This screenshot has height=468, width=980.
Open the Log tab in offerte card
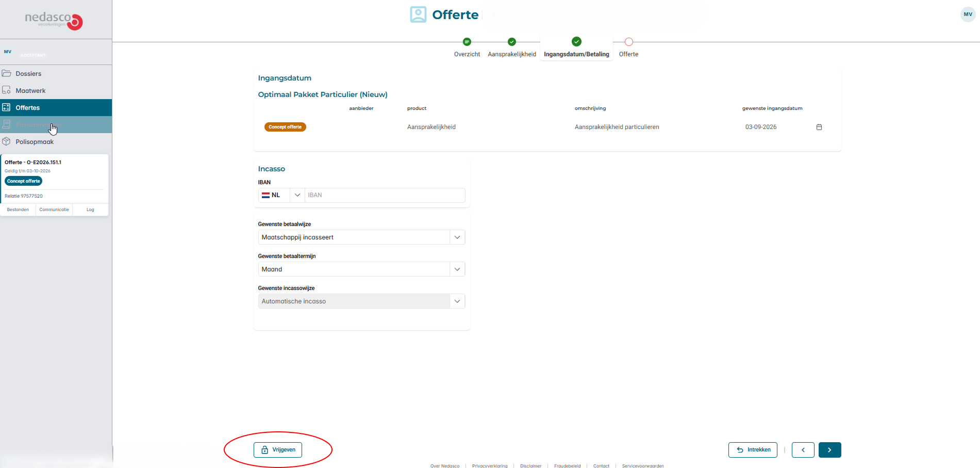tap(90, 209)
